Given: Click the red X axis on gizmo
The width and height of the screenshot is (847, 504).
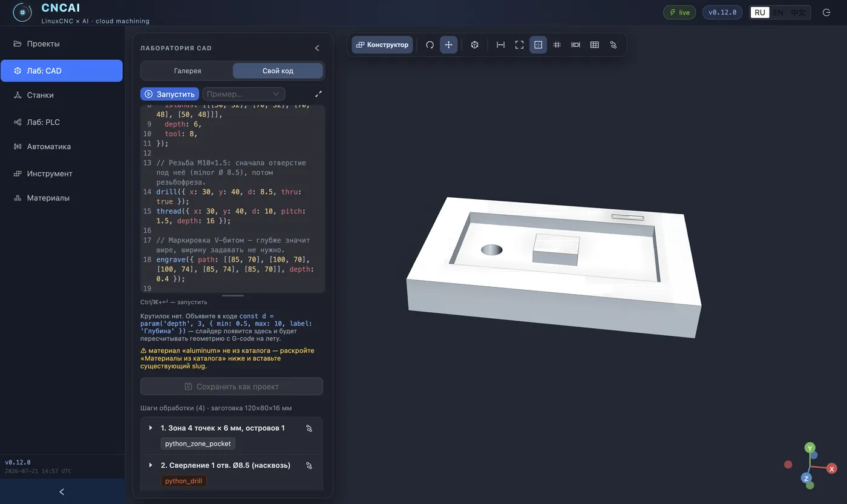Looking at the screenshot, I should point(832,468).
